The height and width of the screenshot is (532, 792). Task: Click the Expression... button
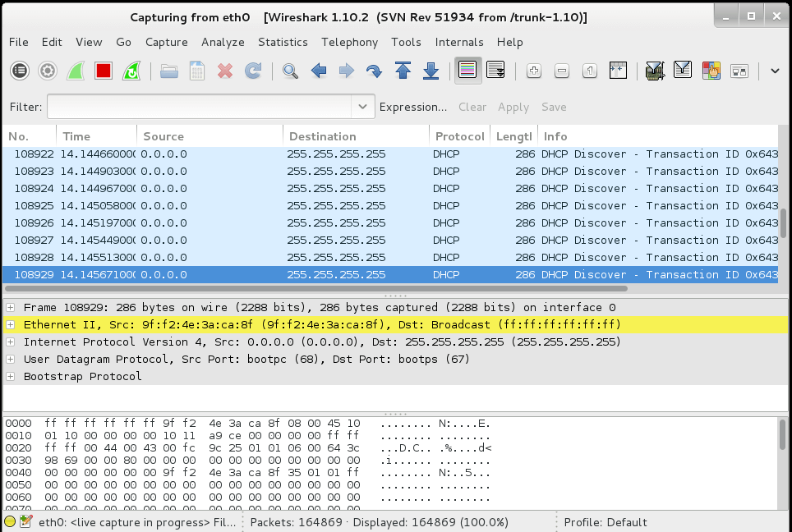tap(413, 107)
